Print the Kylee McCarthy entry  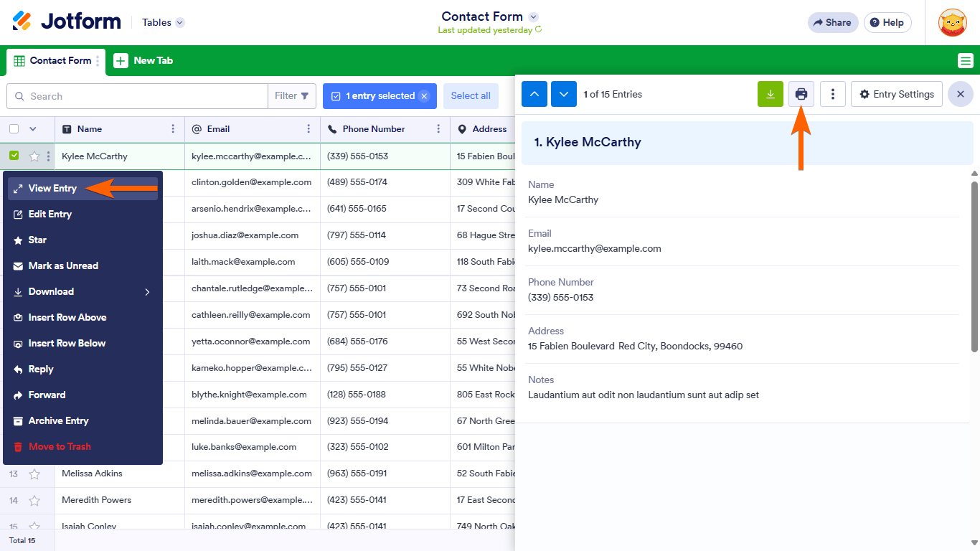[801, 93]
